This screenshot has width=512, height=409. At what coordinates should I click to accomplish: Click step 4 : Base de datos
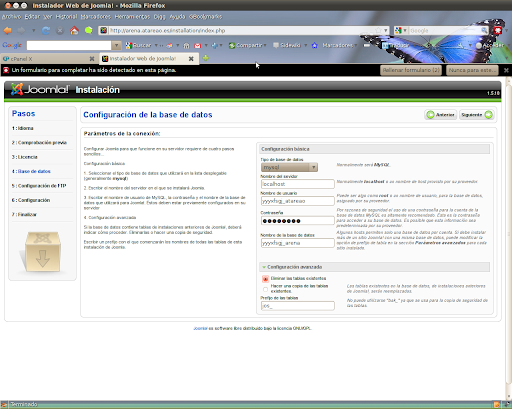[x=31, y=171]
